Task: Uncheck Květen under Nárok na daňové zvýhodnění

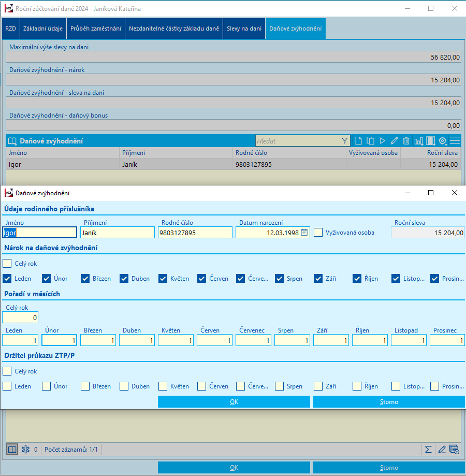Action: click(163, 278)
